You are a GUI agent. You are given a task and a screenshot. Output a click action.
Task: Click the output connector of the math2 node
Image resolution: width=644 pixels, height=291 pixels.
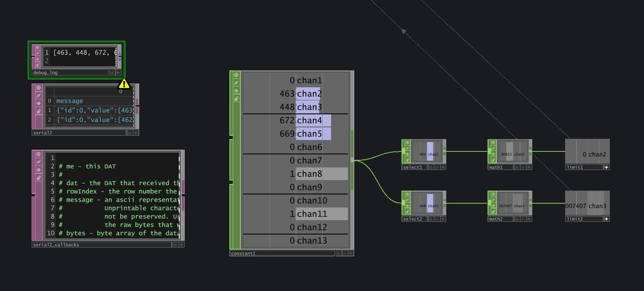531,203
